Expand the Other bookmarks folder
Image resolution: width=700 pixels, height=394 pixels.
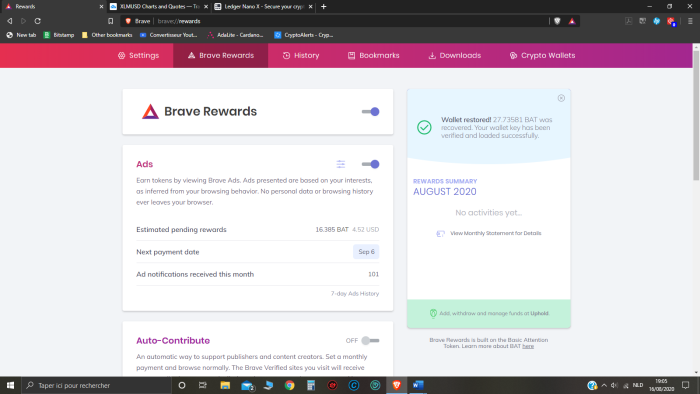coord(107,35)
